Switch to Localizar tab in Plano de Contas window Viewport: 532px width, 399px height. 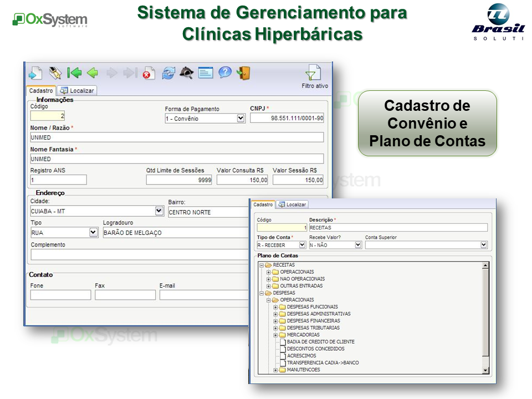(292, 204)
